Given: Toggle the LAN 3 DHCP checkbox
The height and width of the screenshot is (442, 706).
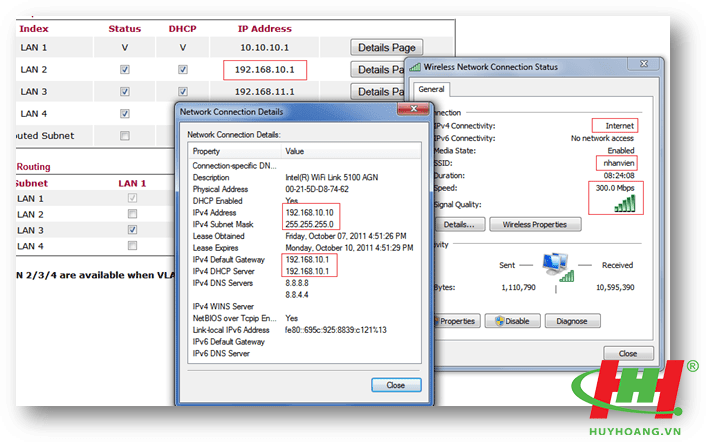Looking at the screenshot, I should click(182, 92).
